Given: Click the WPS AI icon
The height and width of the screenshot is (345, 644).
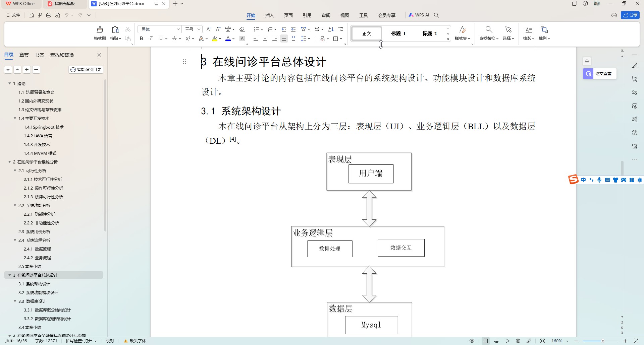Looking at the screenshot, I should pos(419,15).
